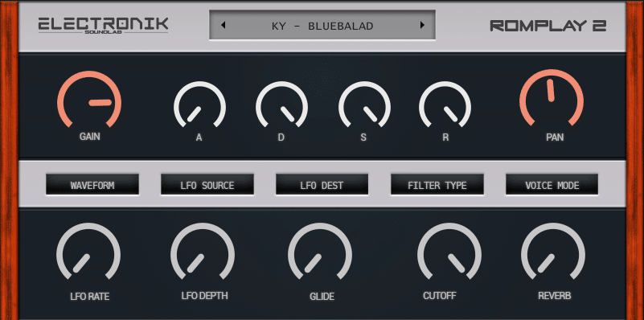Image resolution: width=644 pixels, height=320 pixels.
Task: Open the LFO SOURCE selector
Action: pos(207,184)
